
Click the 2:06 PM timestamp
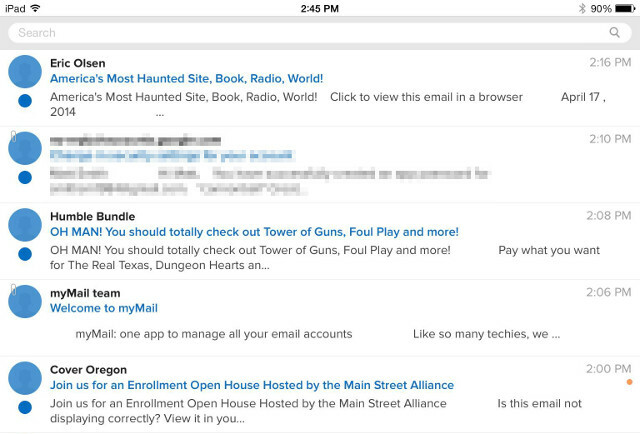(x=609, y=292)
